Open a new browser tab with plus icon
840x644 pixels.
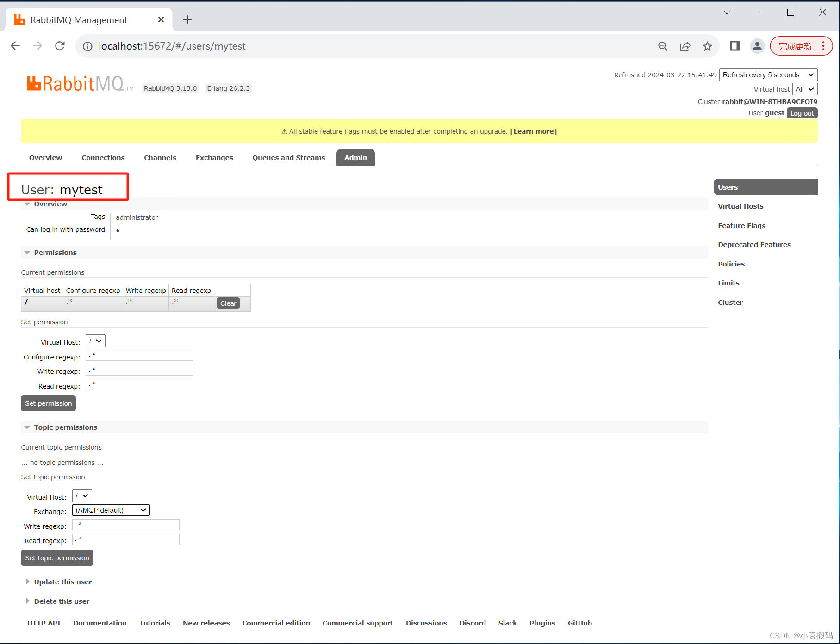pyautogui.click(x=187, y=19)
